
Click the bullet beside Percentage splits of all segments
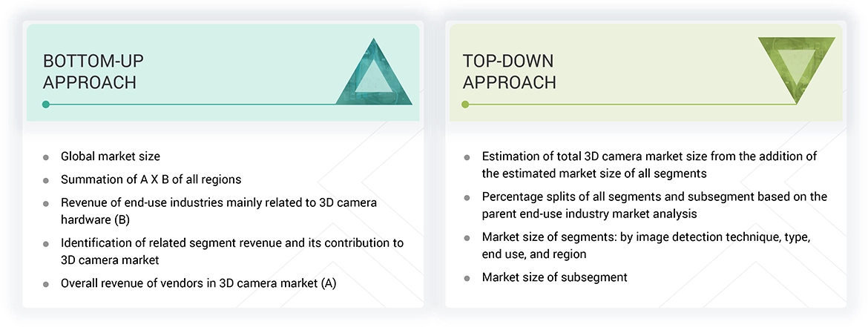click(x=467, y=198)
